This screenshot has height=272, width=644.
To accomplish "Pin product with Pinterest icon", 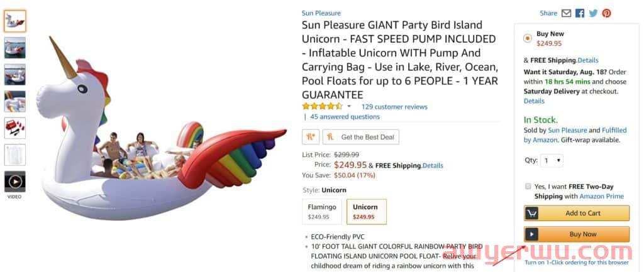I will point(606,13).
